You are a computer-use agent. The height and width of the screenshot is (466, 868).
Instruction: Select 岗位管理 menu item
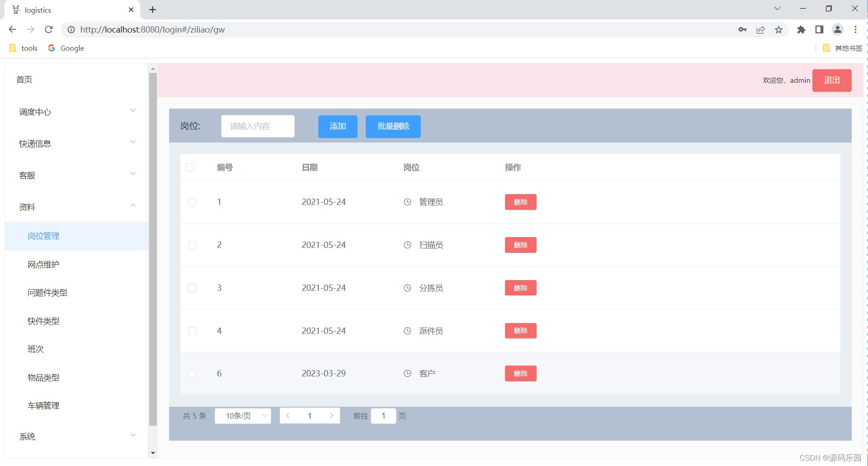tap(76, 236)
